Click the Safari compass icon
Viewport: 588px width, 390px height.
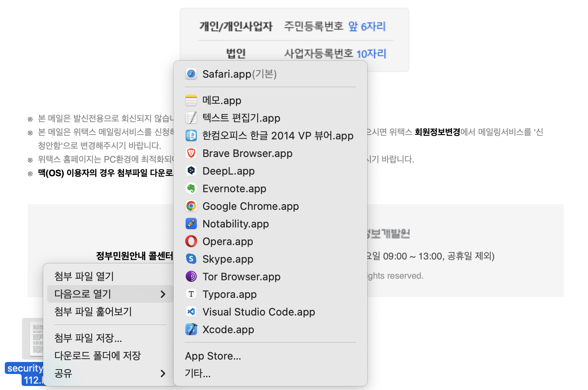[x=191, y=74]
